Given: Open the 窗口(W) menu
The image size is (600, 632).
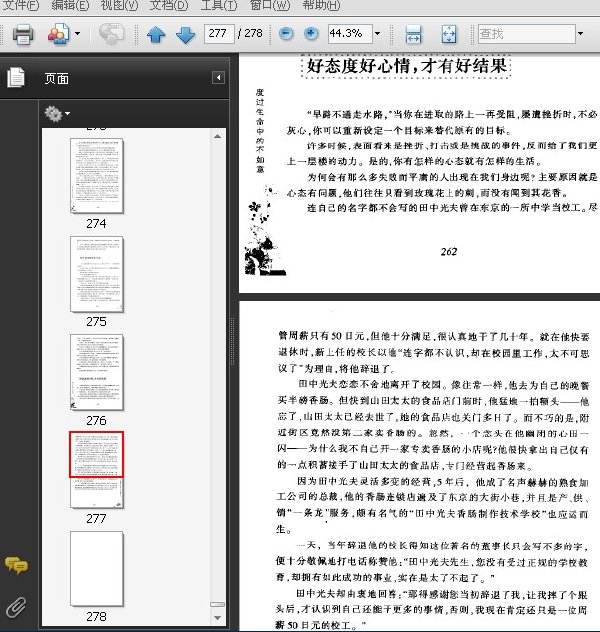Looking at the screenshot, I should [270, 5].
